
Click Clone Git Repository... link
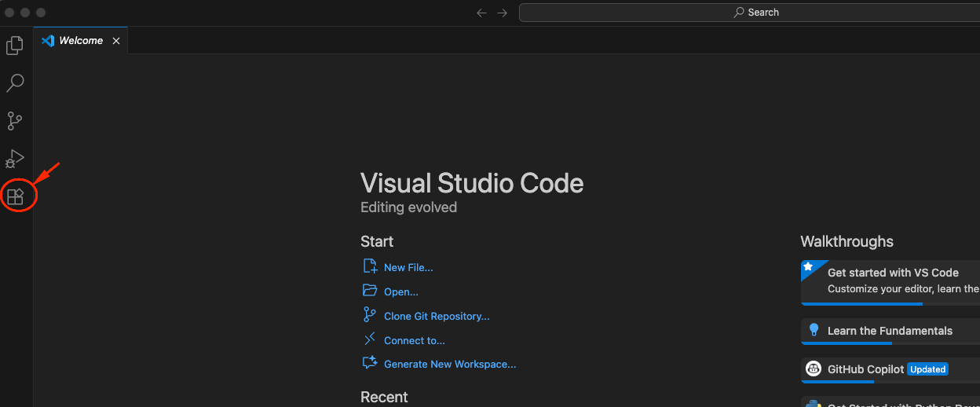coord(437,317)
